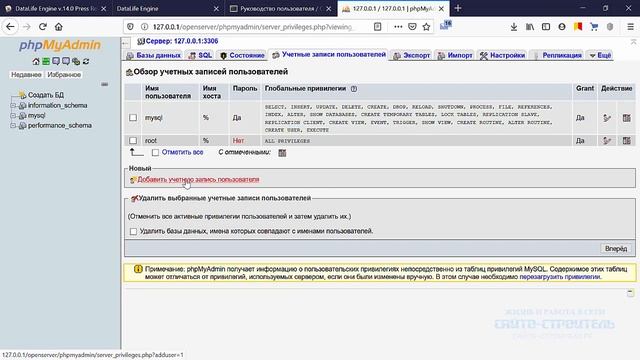
Task: Open help icon beside Глобальные привилегии
Action: (354, 89)
